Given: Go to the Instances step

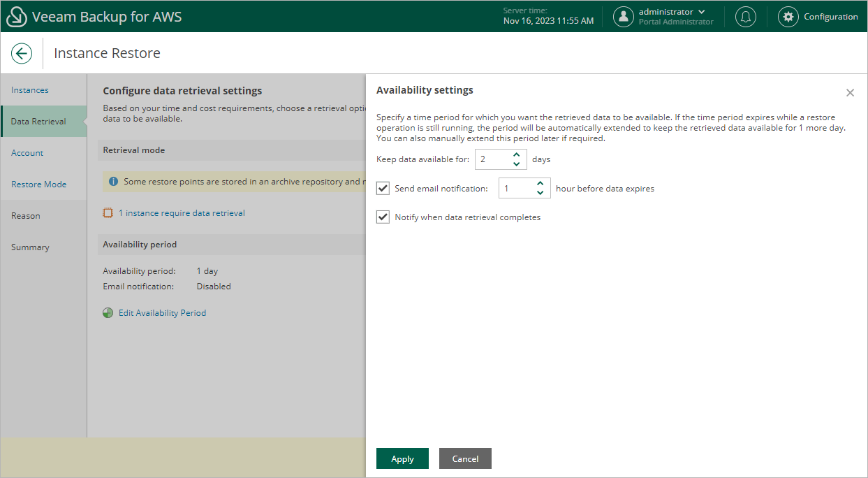Looking at the screenshot, I should tap(30, 90).
